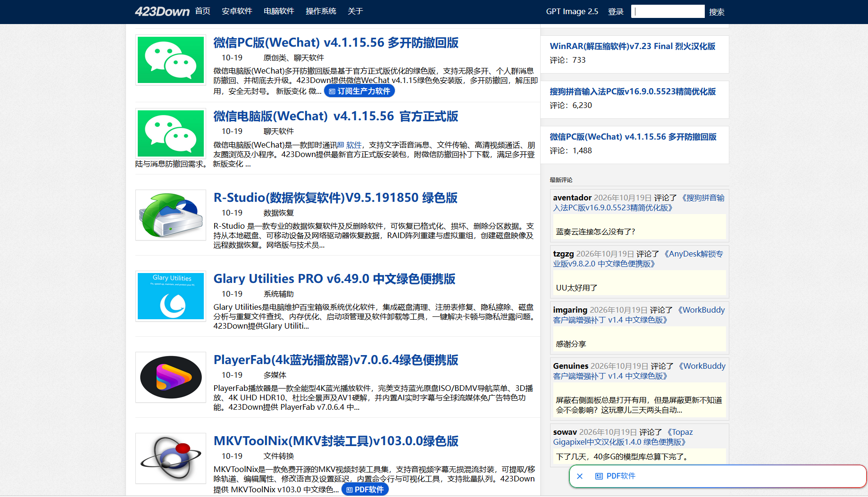The height and width of the screenshot is (497, 868).
Task: Click the 文件转换 category tag
Action: (x=279, y=456)
